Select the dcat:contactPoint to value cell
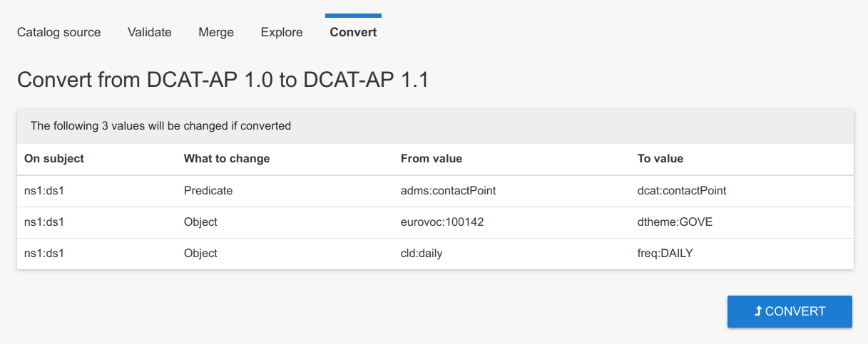 (682, 191)
